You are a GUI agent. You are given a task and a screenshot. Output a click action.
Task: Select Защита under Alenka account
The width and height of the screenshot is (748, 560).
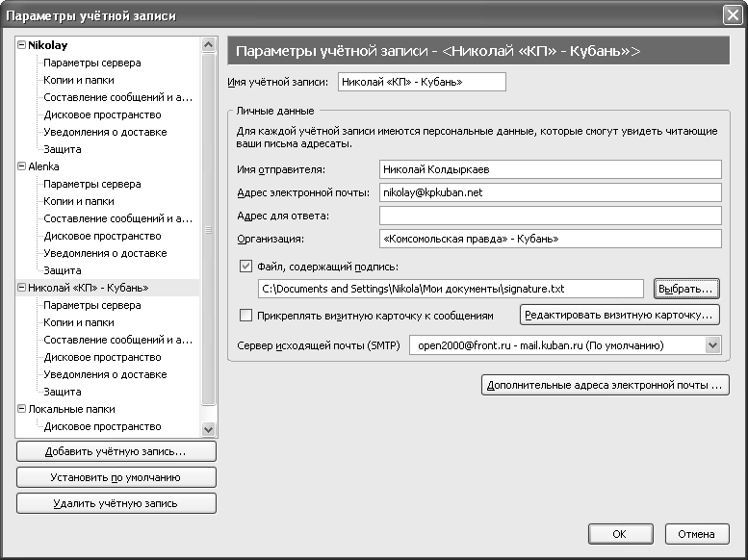[x=63, y=270]
